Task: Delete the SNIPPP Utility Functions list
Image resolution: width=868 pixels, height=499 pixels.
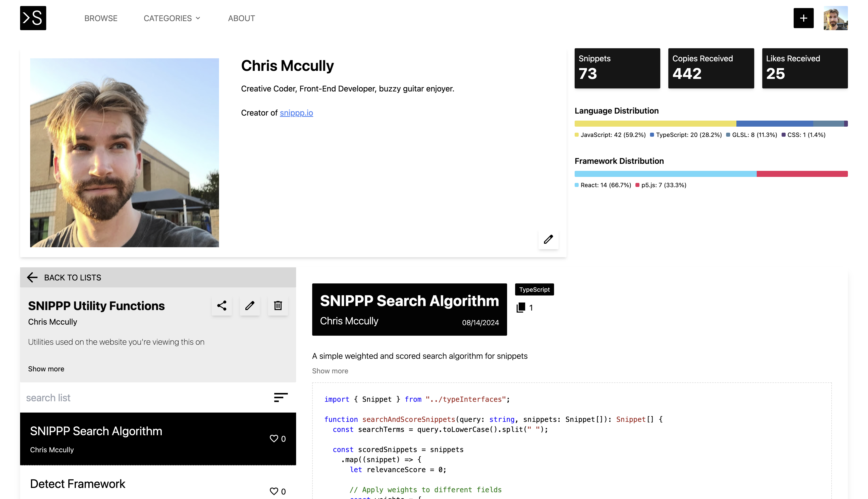Action: click(x=278, y=305)
